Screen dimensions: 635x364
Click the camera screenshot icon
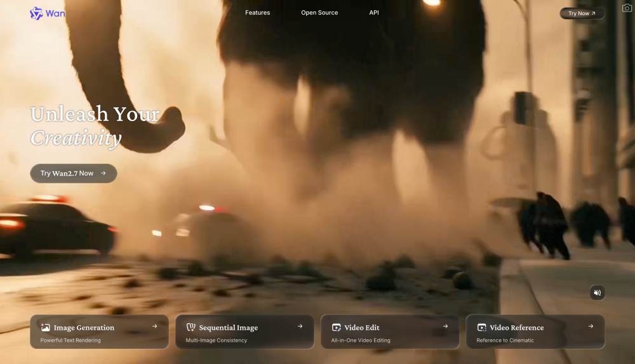tap(627, 8)
